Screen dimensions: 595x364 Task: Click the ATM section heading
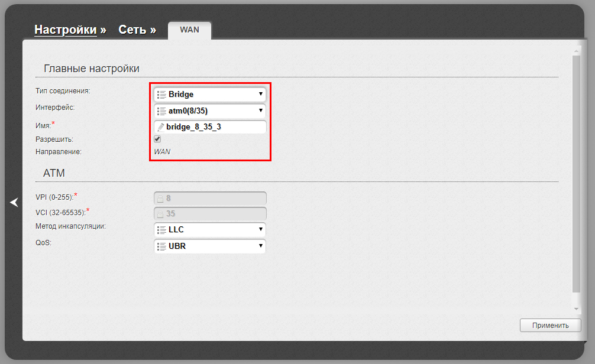54,173
